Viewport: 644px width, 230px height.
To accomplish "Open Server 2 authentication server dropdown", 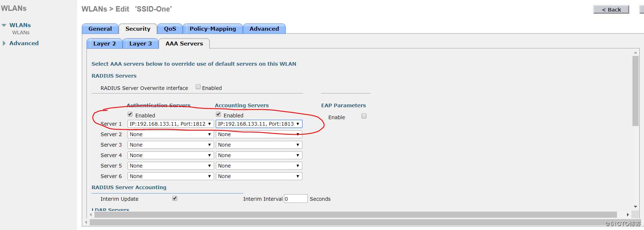I will pos(170,134).
